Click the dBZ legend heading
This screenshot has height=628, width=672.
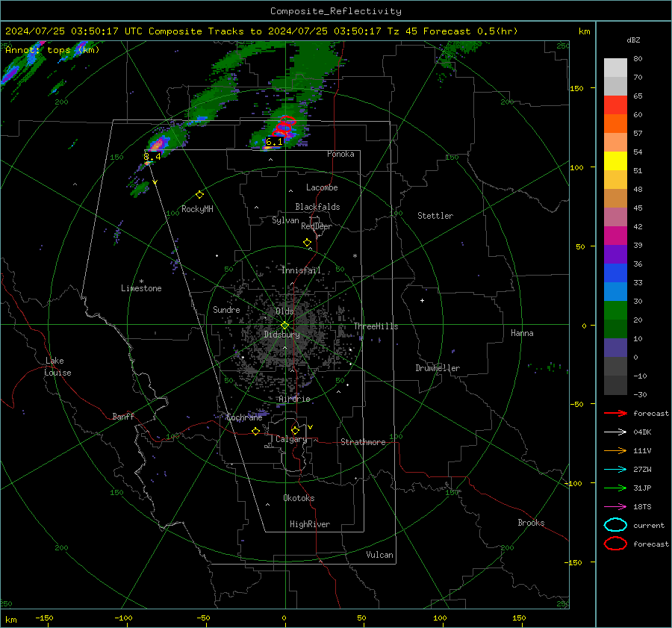[633, 40]
